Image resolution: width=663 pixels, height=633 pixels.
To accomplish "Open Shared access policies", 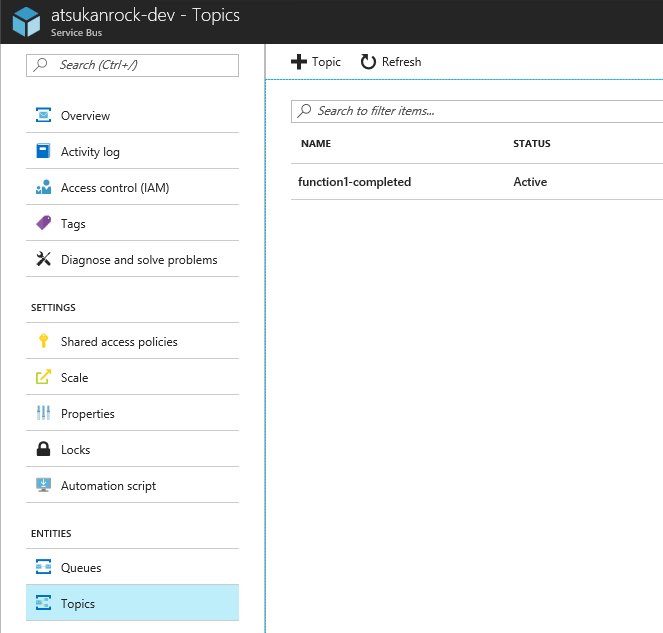I will point(132,341).
